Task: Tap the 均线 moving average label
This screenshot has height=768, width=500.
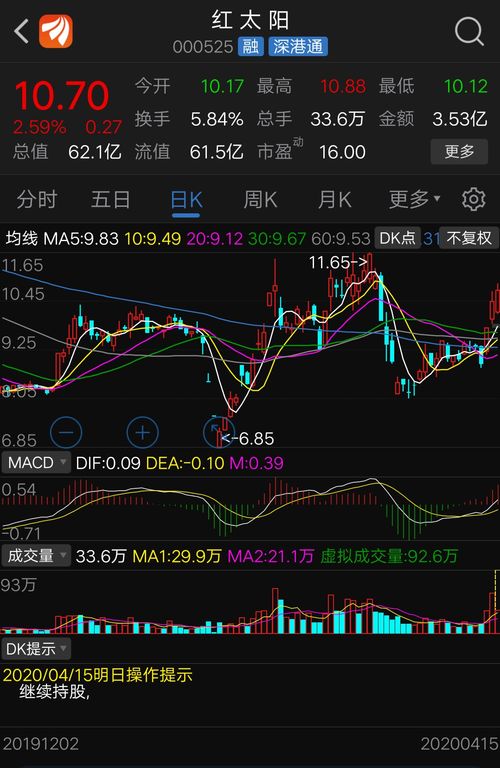Action: [x=22, y=239]
